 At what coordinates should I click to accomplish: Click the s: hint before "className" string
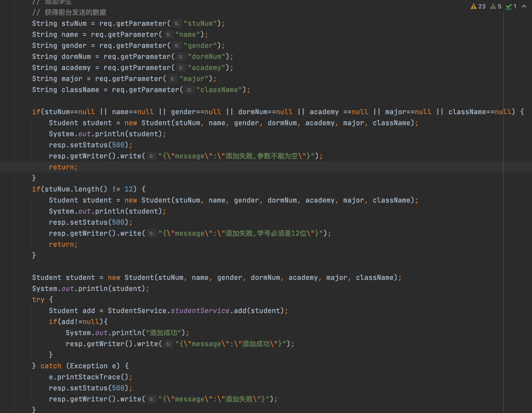pyautogui.click(x=190, y=90)
